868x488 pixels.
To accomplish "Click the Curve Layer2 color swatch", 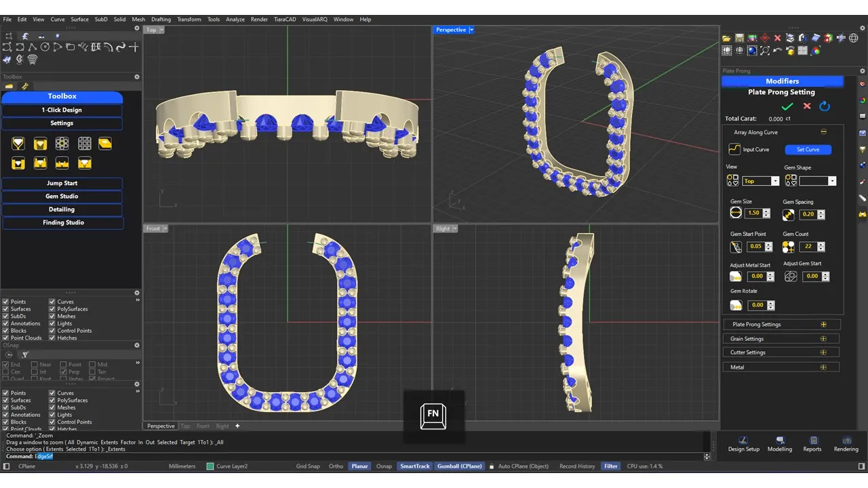I will click(210, 466).
